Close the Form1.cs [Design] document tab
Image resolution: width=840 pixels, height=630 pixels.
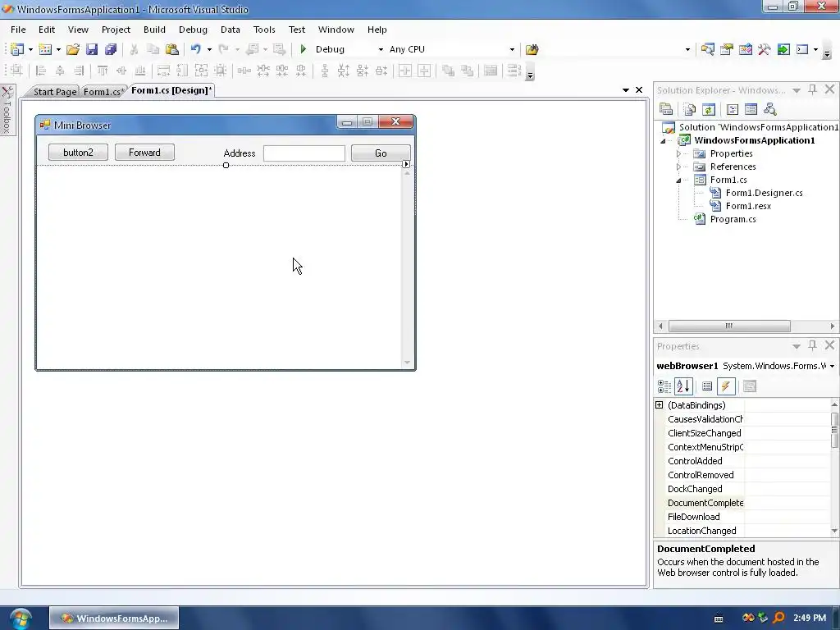pos(639,90)
